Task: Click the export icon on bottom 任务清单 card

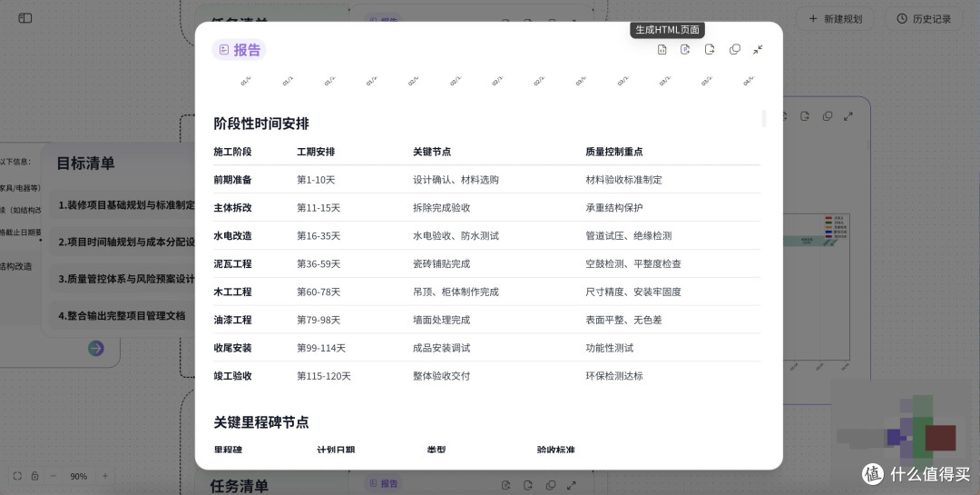Action: (x=527, y=485)
